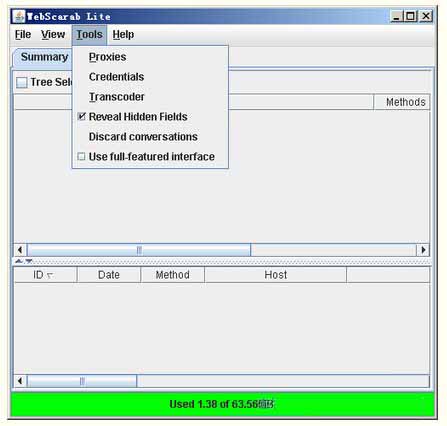Select Proxies from Tools menu

point(108,57)
